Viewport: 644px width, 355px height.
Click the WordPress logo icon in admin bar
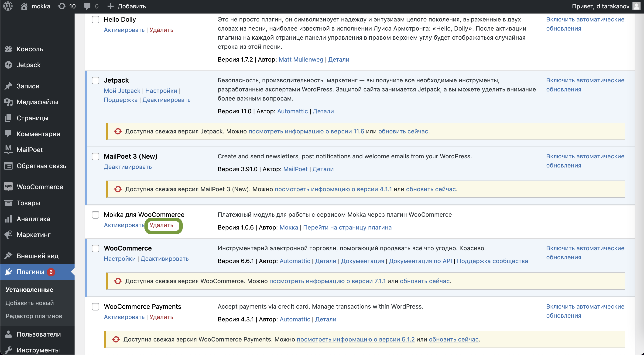point(8,6)
